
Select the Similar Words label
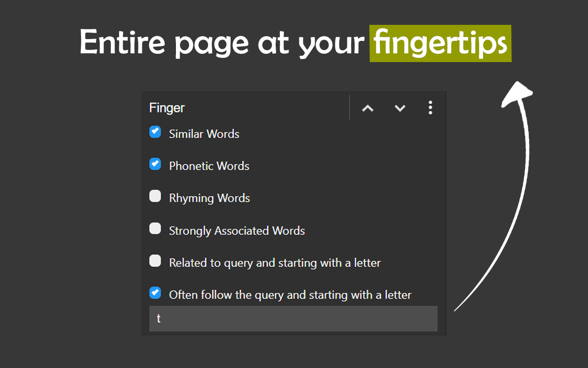point(204,134)
